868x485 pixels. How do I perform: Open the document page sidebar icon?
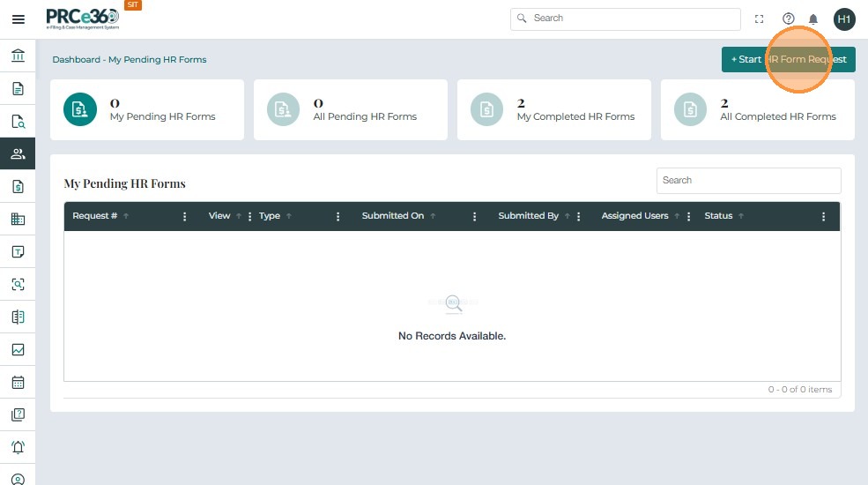[18, 88]
